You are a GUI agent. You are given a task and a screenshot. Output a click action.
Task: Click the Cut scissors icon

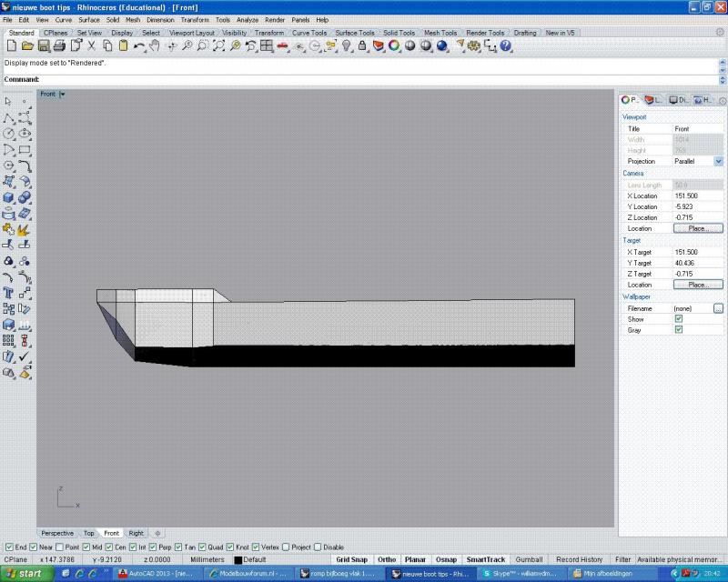coord(92,45)
